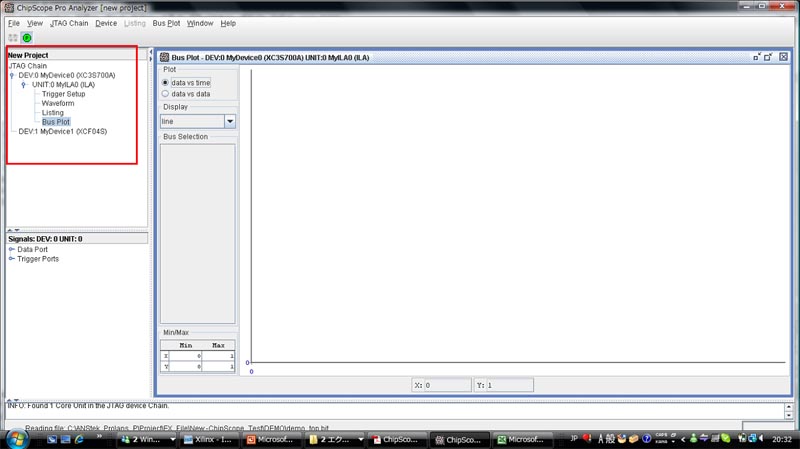
Task: Click the empty Bus Selection list box
Action: coord(197,234)
